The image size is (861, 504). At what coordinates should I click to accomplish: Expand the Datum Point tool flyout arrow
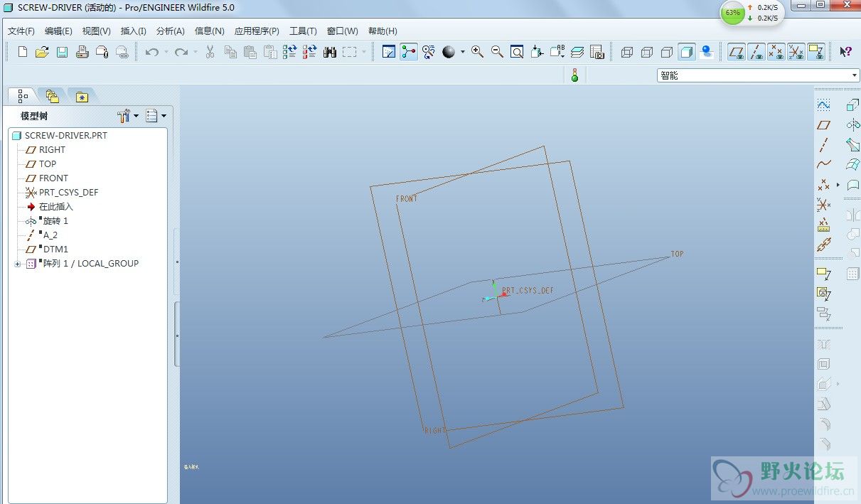(x=838, y=185)
